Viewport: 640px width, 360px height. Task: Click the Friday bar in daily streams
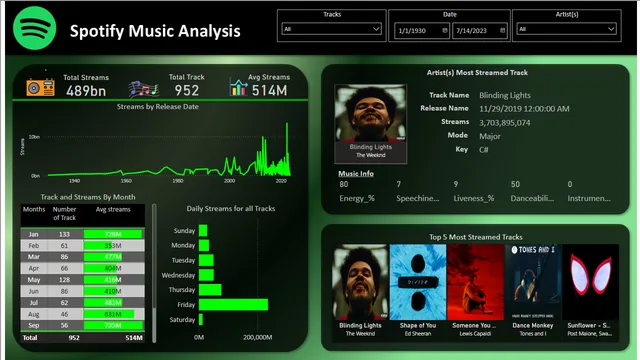233,304
